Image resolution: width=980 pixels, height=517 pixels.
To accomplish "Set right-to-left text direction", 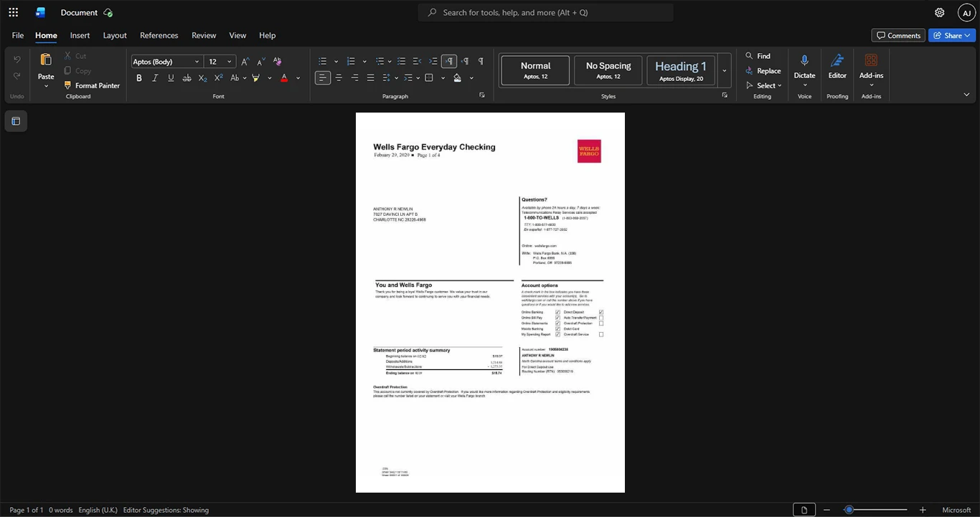I will [465, 62].
